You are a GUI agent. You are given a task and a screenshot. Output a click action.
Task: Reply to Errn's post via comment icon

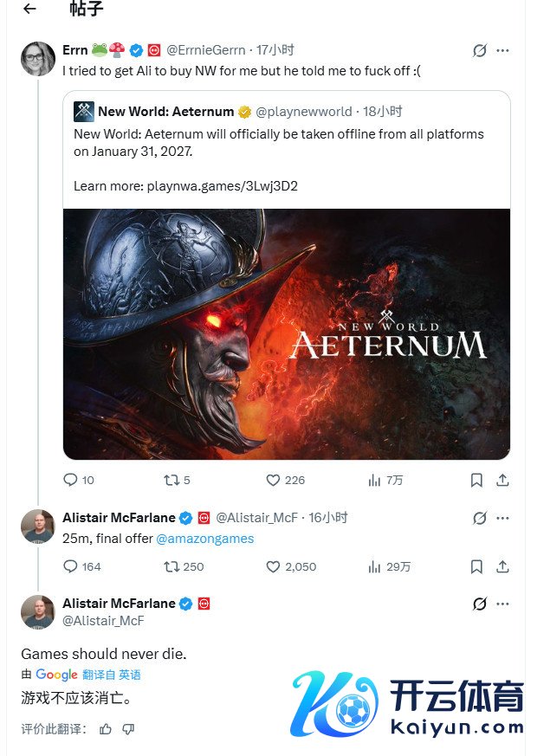[71, 480]
